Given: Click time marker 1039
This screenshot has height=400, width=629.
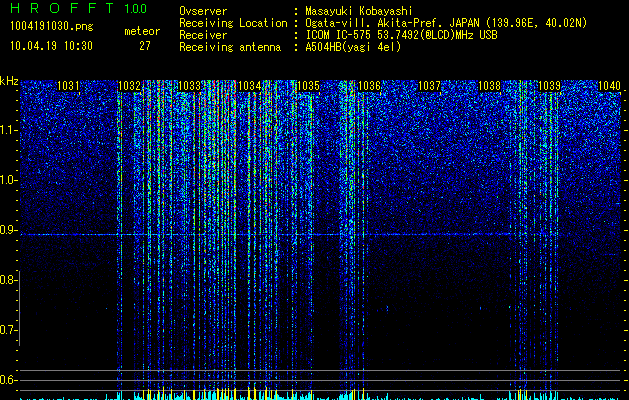Looking at the screenshot, I should pos(549,85).
